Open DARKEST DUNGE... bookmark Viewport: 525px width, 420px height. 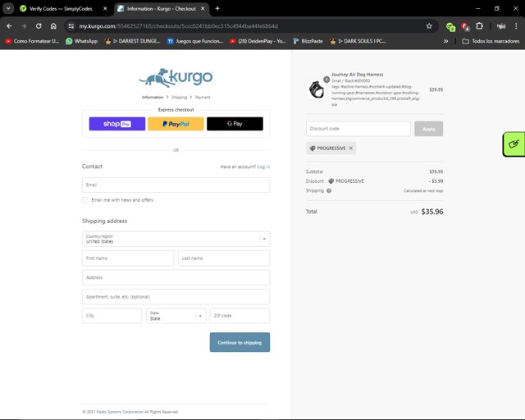(x=133, y=41)
